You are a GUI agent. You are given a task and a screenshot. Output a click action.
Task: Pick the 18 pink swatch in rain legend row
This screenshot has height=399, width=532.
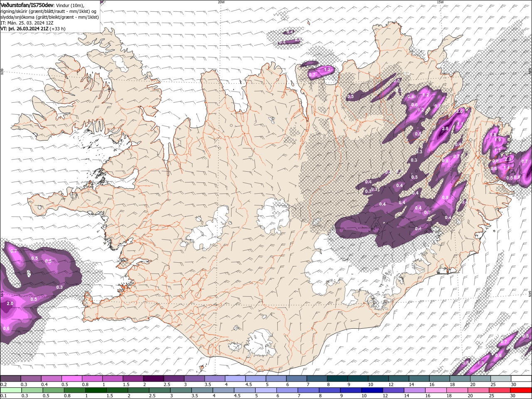456,390
